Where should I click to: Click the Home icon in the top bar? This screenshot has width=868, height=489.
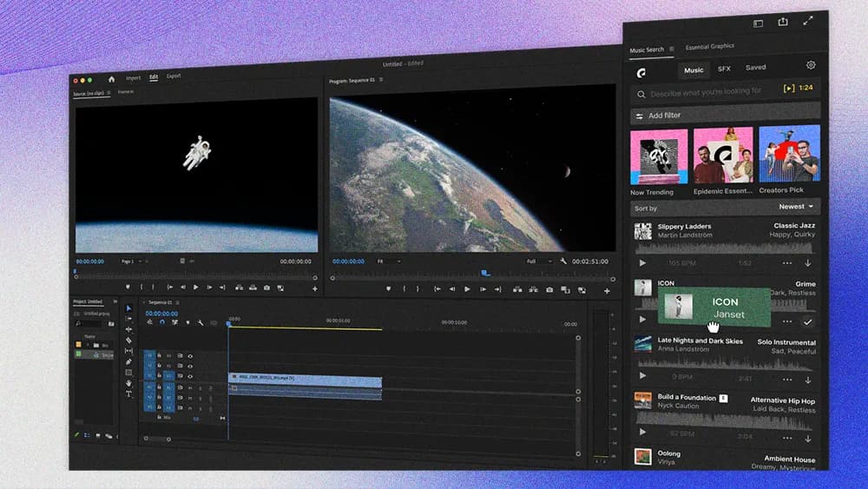[111, 78]
